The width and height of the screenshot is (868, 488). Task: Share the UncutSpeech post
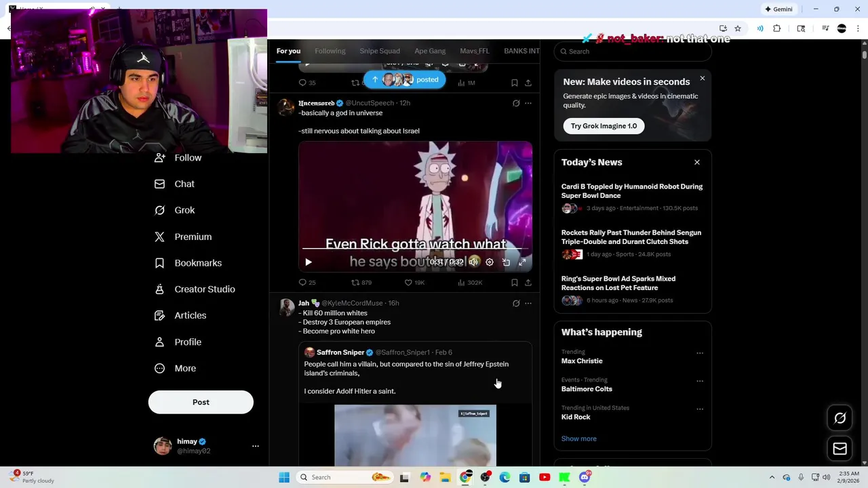tap(528, 283)
